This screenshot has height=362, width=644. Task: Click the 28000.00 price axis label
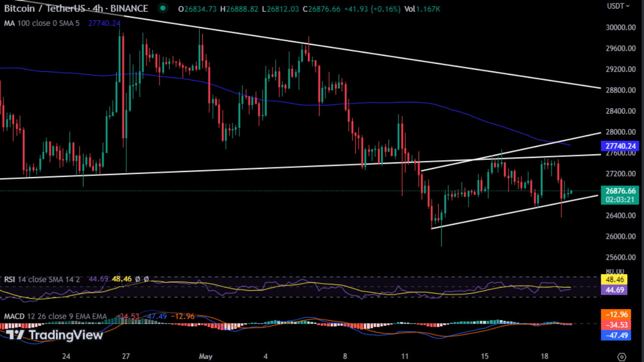click(620, 132)
